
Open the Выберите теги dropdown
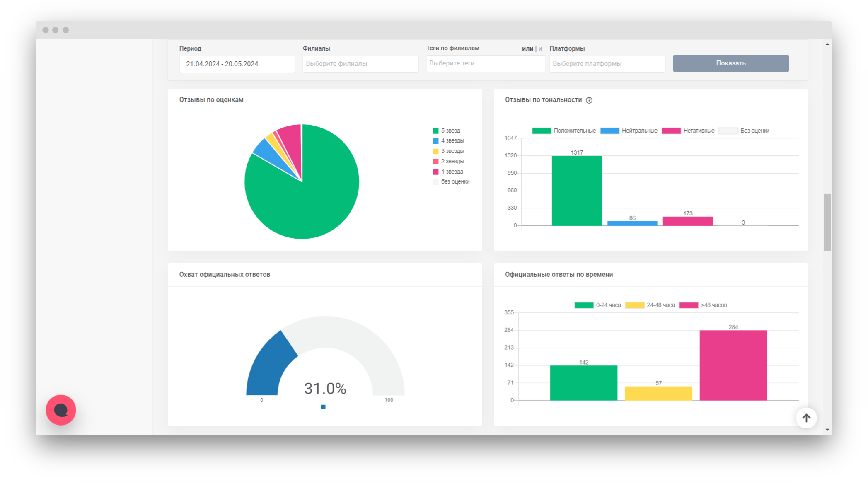coord(486,63)
